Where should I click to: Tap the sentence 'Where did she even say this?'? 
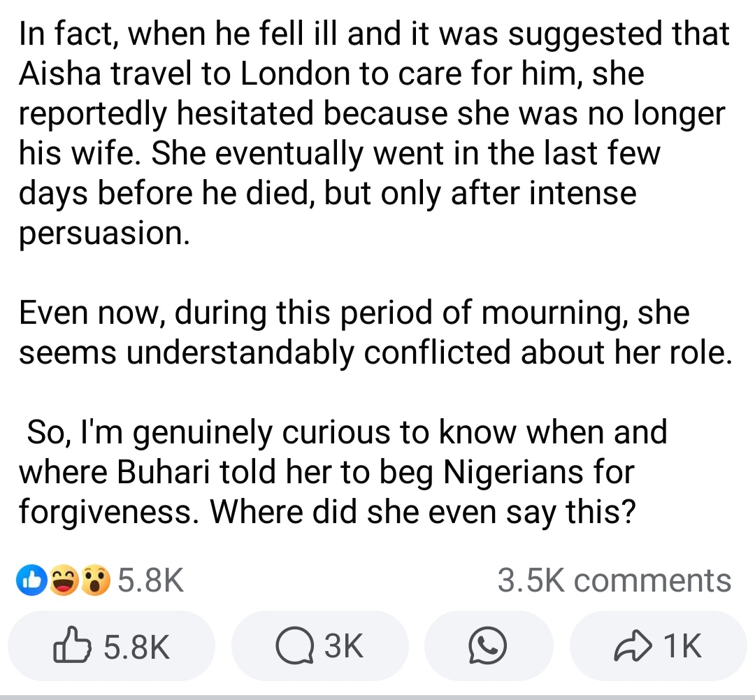click(423, 511)
